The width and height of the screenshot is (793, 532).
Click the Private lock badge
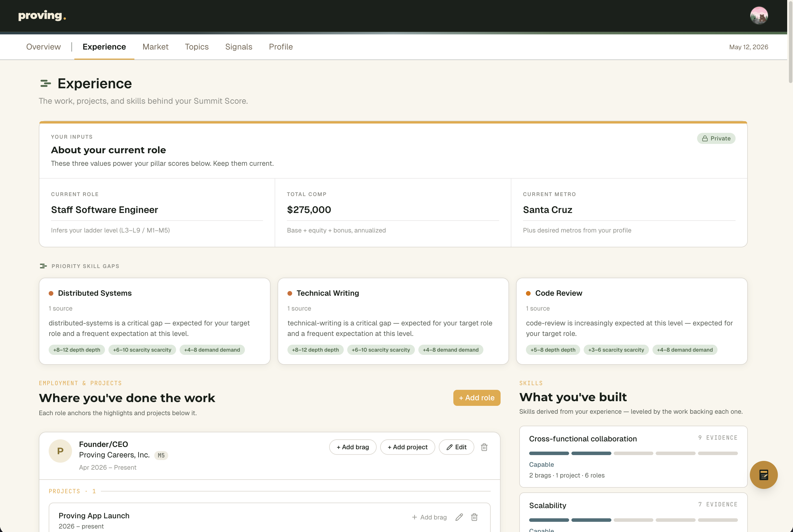click(716, 138)
